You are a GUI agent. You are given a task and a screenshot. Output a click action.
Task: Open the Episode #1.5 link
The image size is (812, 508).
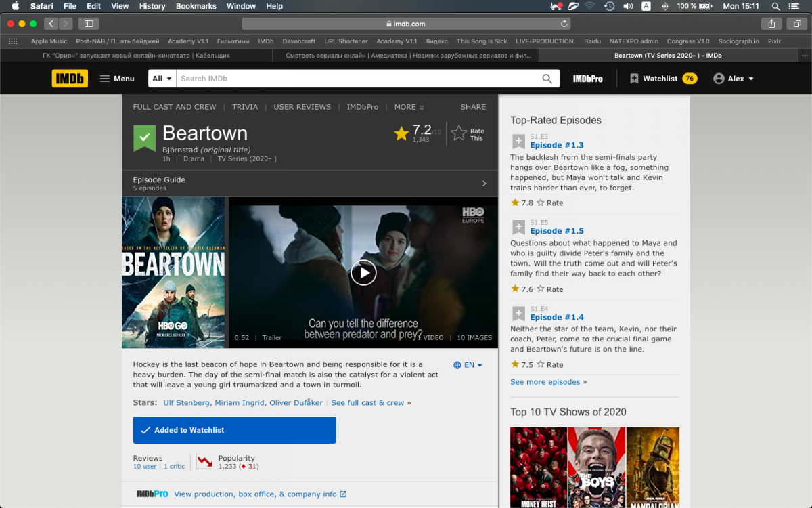click(556, 231)
